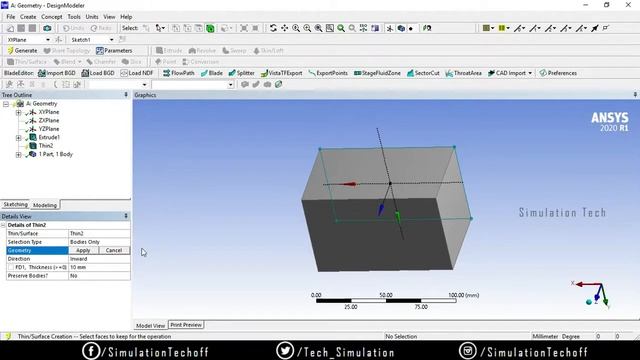Screen dimensions: 640x360
Task: Select YZPlane in the tree outline
Action: [49, 129]
